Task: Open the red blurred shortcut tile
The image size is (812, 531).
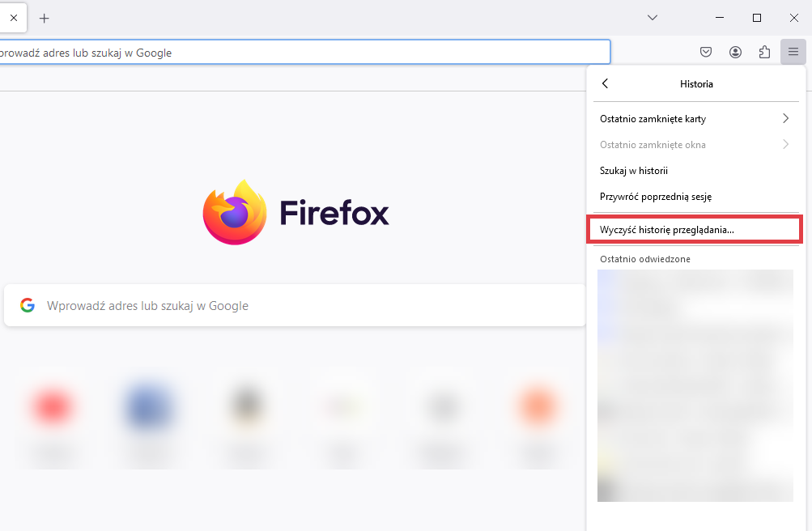Action: pyautogui.click(x=53, y=407)
